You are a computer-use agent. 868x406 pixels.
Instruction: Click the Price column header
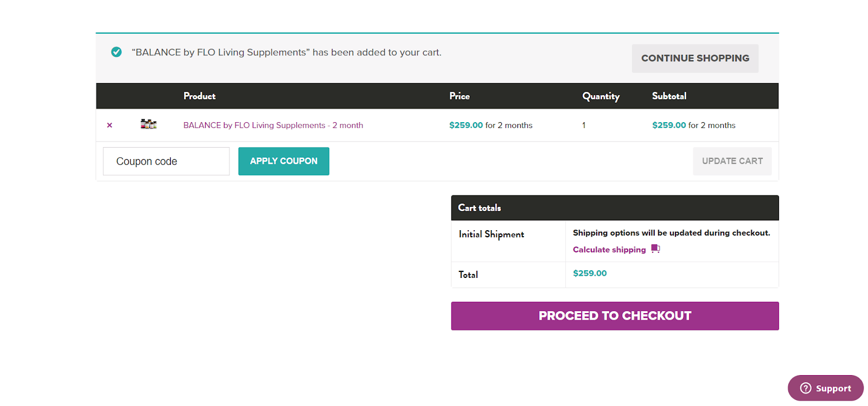[x=459, y=96]
